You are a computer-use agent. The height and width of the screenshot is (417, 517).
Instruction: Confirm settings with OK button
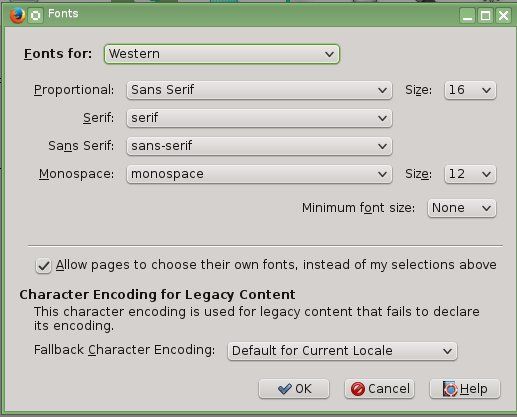(294, 389)
